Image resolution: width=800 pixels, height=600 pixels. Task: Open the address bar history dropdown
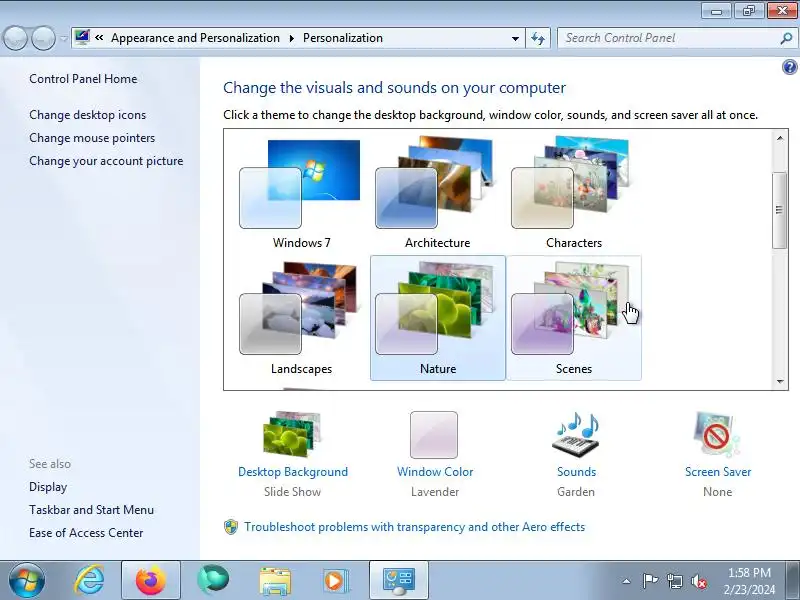pyautogui.click(x=515, y=38)
